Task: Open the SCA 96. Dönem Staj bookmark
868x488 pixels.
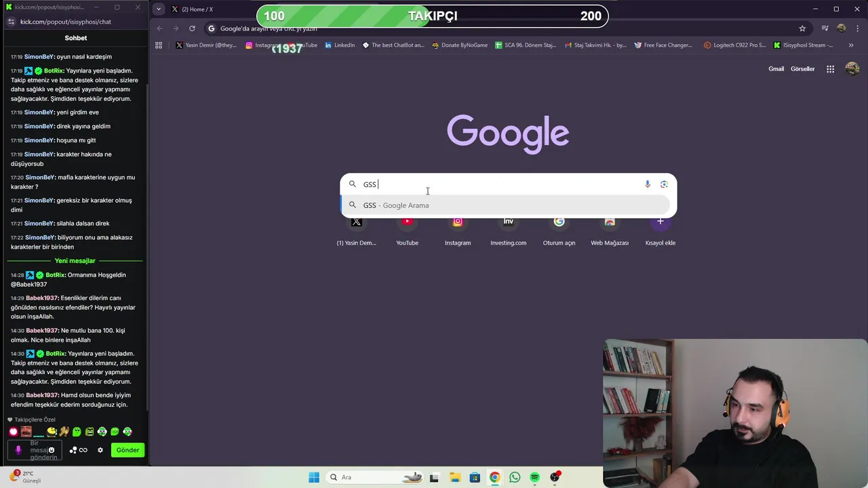Action: [526, 45]
